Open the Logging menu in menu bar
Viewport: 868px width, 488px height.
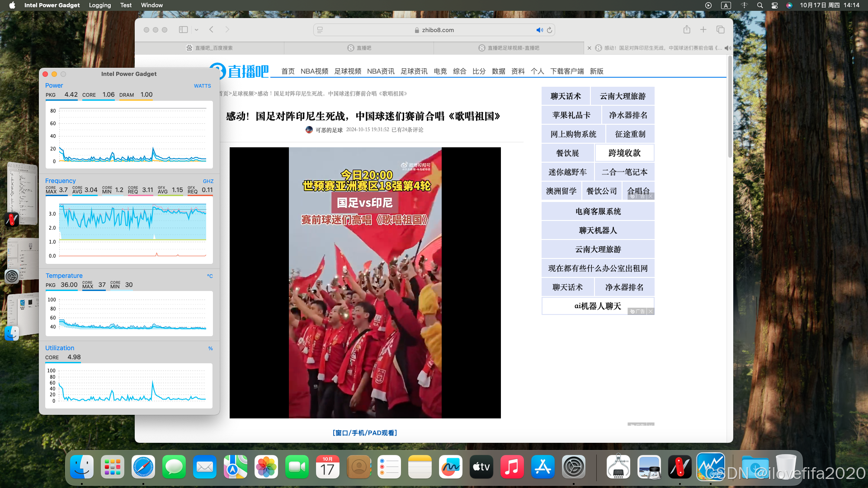click(100, 5)
